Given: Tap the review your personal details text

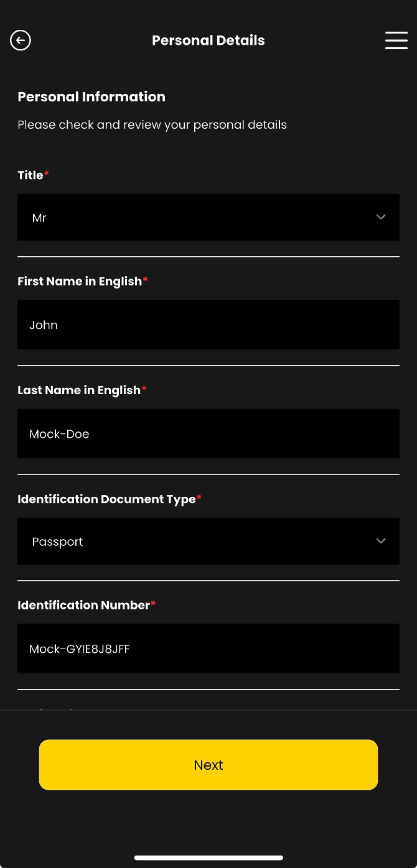Looking at the screenshot, I should coord(152,124).
